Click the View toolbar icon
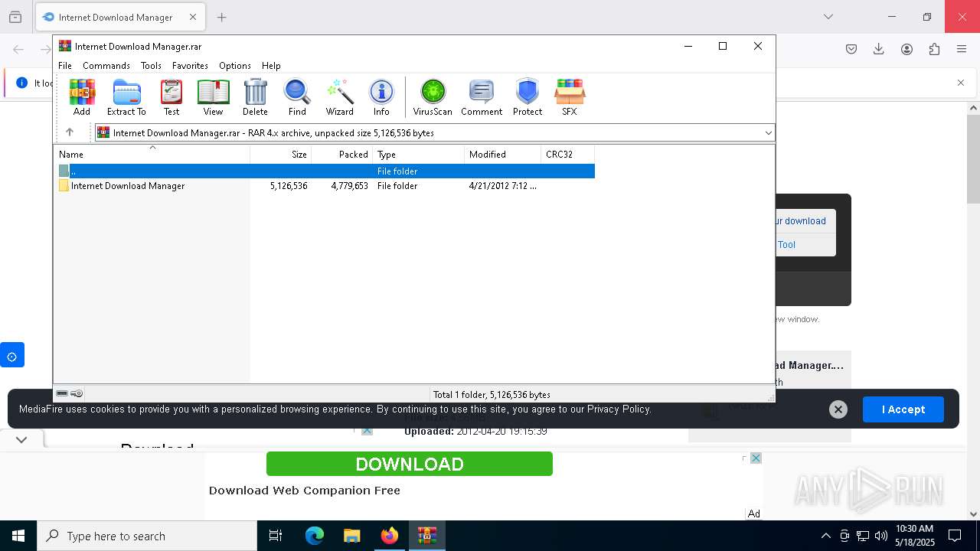The image size is (980, 551). (213, 97)
